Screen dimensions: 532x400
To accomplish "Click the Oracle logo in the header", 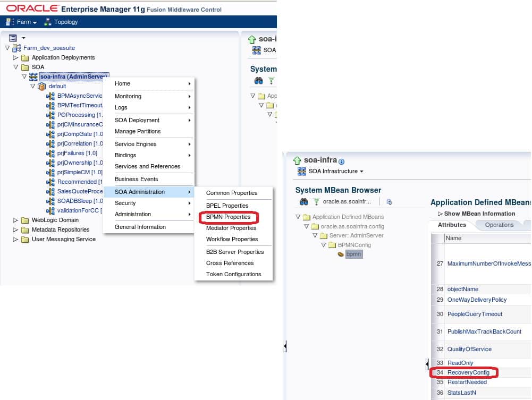I will point(33,8).
